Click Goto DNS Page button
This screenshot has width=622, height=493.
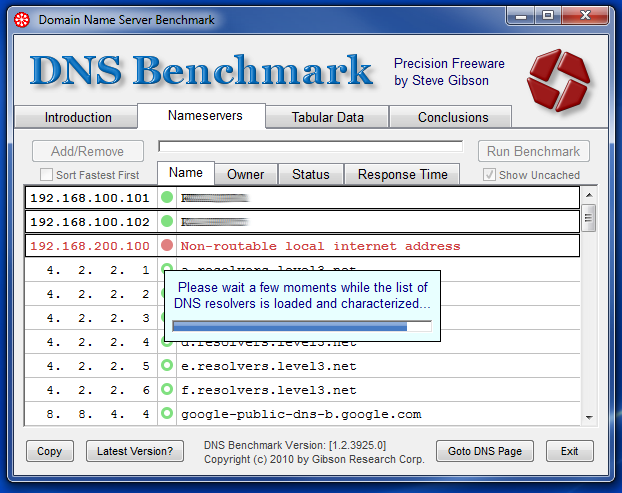point(485,451)
